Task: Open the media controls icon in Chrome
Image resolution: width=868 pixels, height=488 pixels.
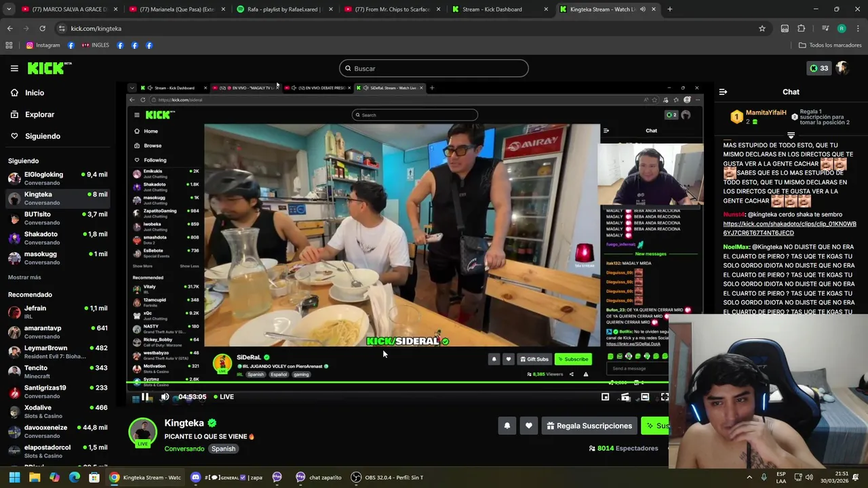Action: (825, 28)
